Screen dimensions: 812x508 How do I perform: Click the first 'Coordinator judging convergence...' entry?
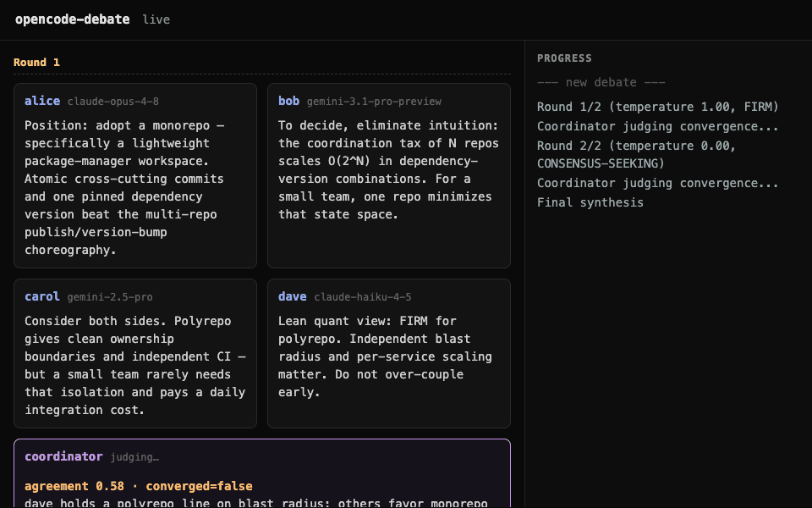pos(658,126)
